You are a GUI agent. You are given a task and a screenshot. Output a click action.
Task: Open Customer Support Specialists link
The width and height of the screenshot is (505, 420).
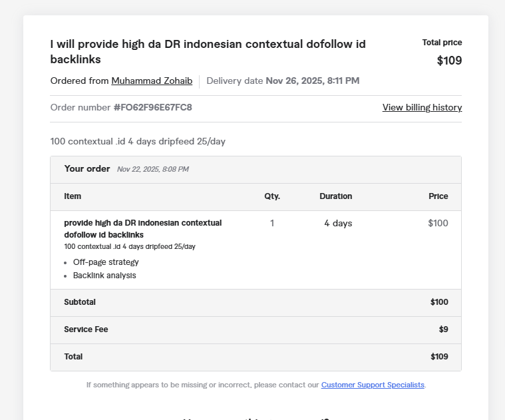[x=373, y=385]
